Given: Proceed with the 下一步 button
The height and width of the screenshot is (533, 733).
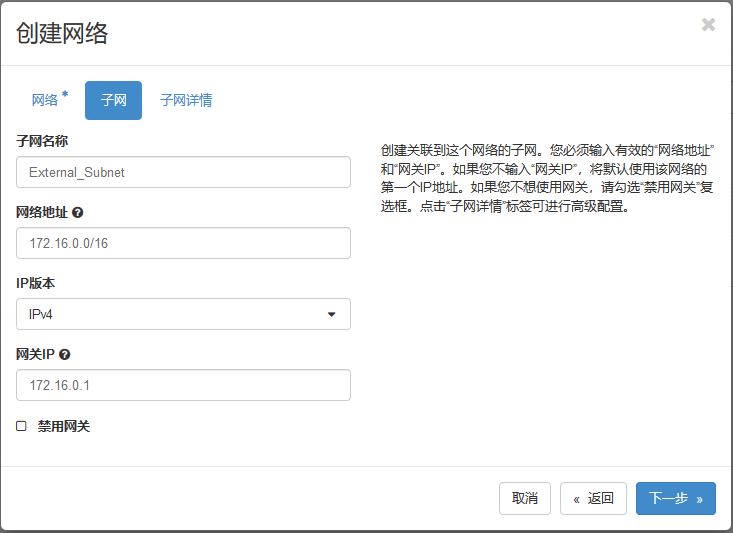Looking at the screenshot, I should coord(676,498).
